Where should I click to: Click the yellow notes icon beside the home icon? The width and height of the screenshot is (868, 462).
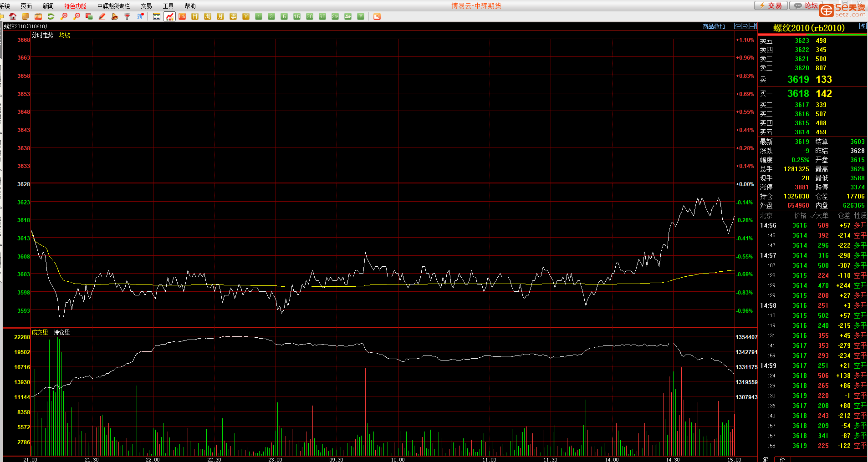pyautogui.click(x=26, y=16)
